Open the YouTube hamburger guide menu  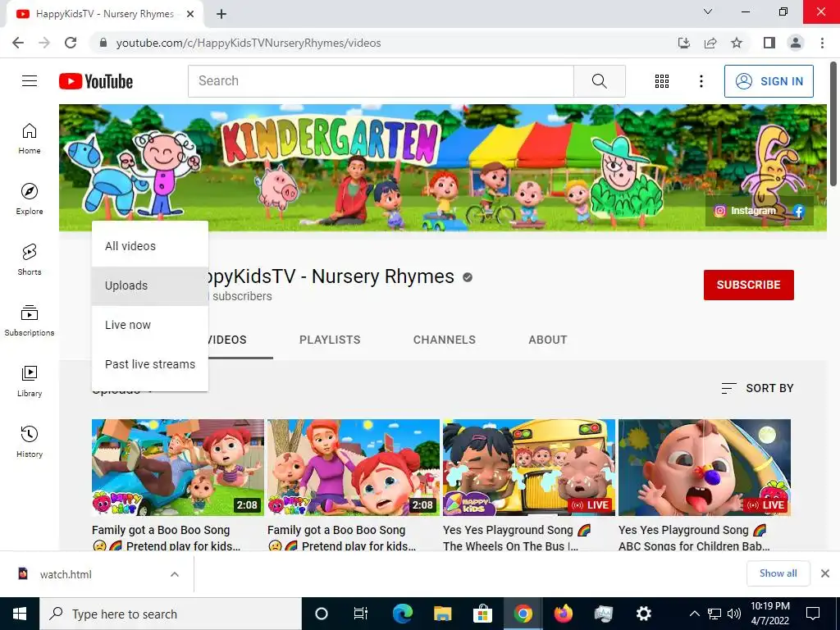30,81
